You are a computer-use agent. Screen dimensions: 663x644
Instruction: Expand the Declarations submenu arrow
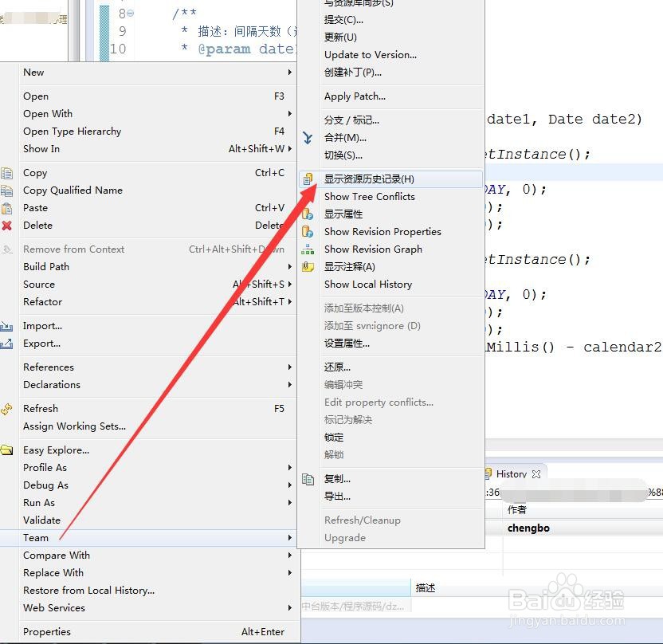click(x=289, y=385)
